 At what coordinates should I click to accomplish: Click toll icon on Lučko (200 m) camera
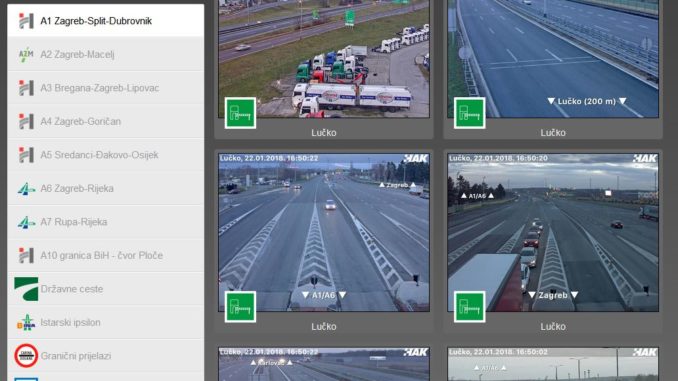[x=470, y=113]
